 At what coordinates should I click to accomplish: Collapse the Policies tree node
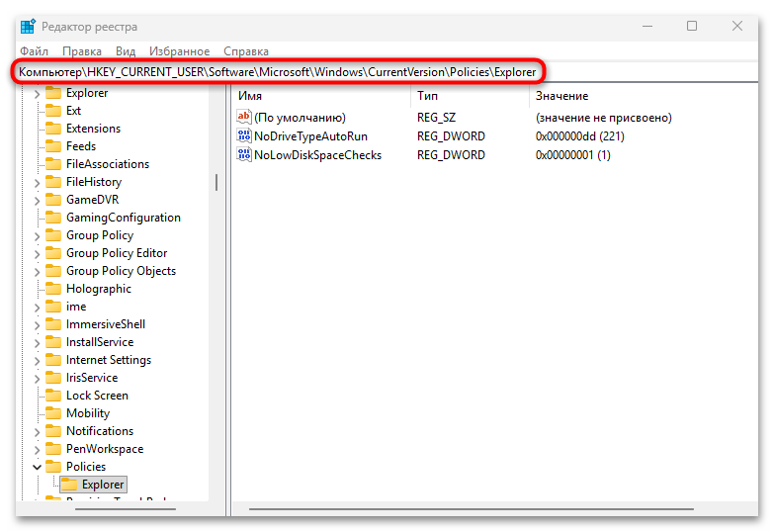(x=37, y=467)
